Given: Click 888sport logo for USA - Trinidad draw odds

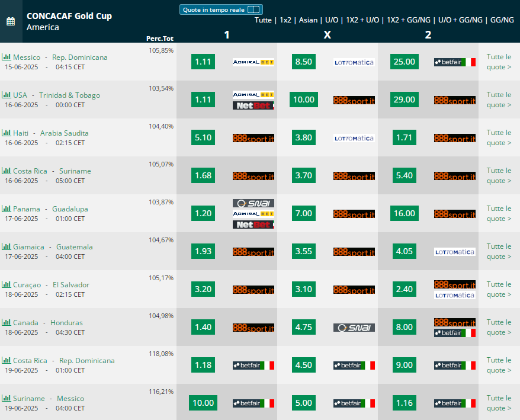Looking at the screenshot, I should point(354,100).
